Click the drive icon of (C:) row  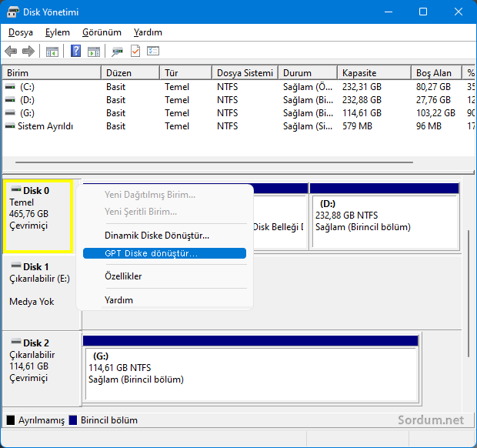10,87
